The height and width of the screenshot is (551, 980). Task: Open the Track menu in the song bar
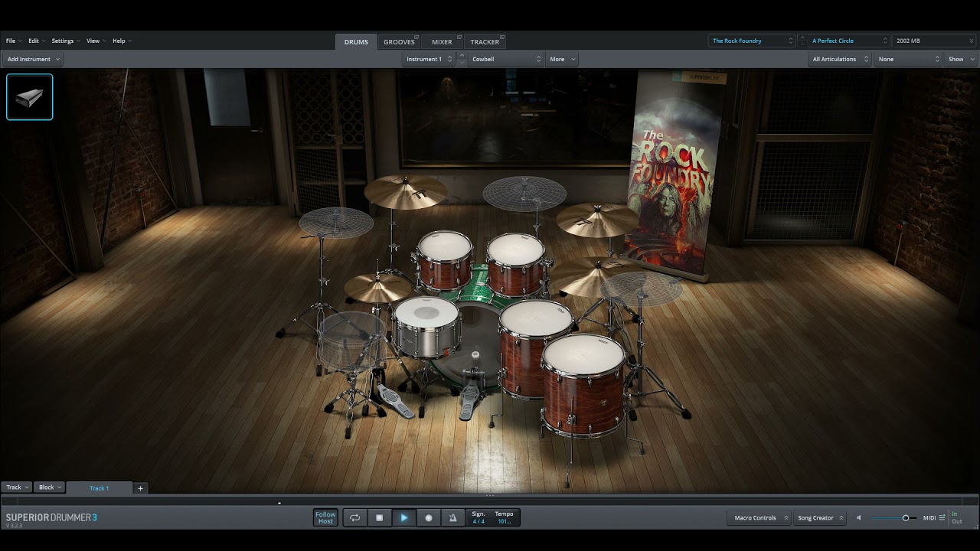click(x=17, y=487)
